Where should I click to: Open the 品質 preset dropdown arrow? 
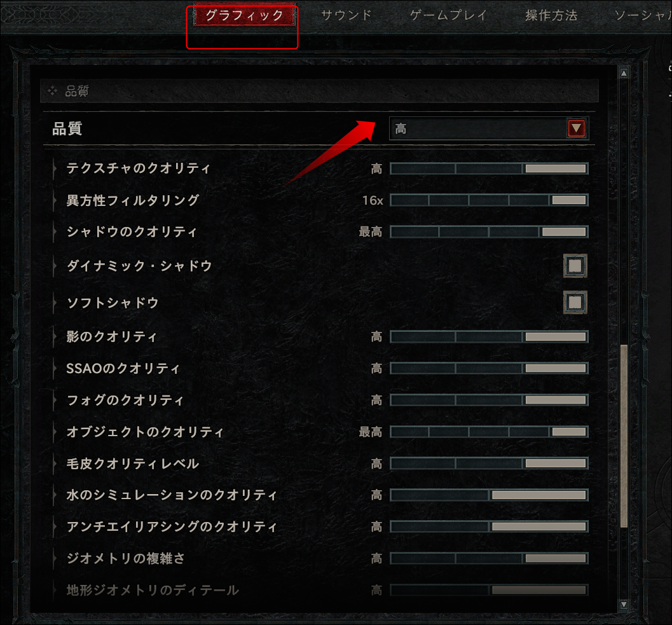576,128
